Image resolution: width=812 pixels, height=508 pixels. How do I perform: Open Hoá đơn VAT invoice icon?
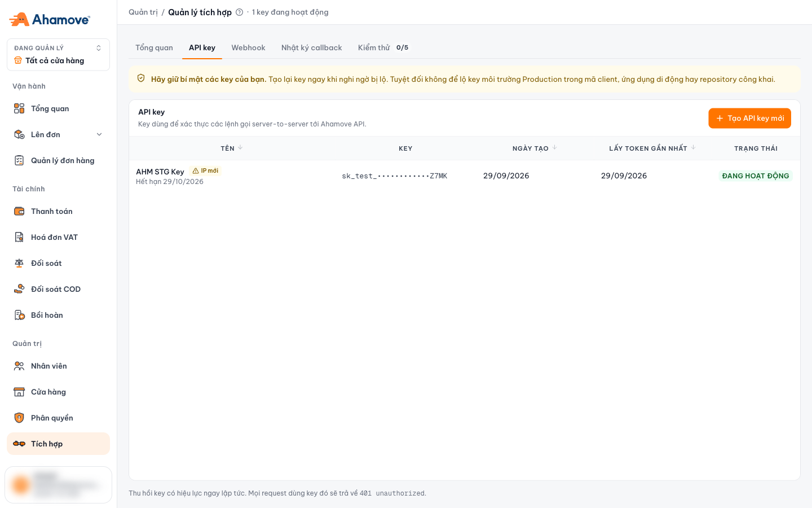19,237
